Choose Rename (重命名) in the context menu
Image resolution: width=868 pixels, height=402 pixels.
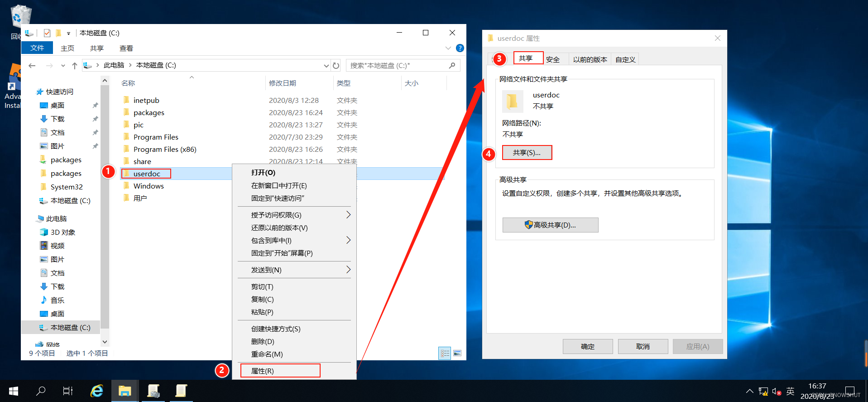tap(294, 354)
